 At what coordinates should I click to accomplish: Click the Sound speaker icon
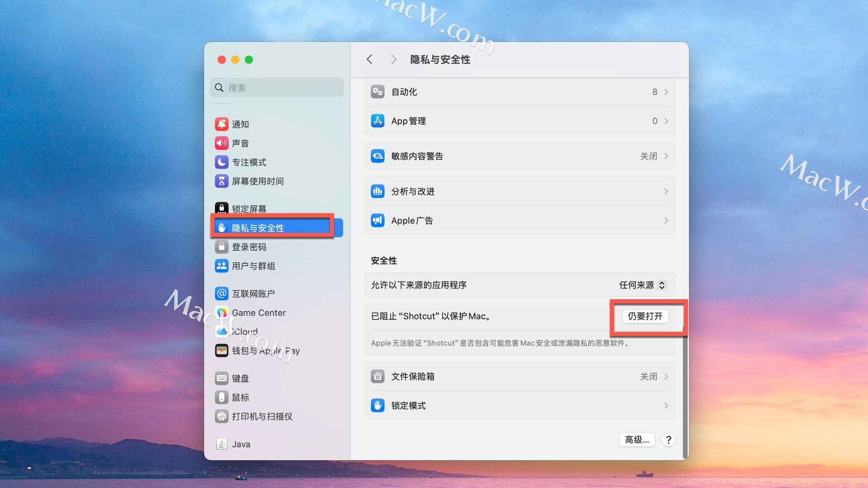[222, 143]
